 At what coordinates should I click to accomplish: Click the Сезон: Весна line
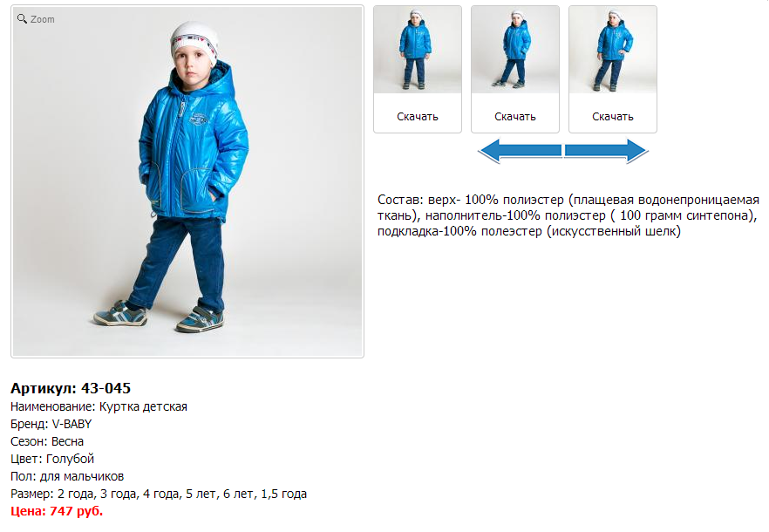(47, 441)
